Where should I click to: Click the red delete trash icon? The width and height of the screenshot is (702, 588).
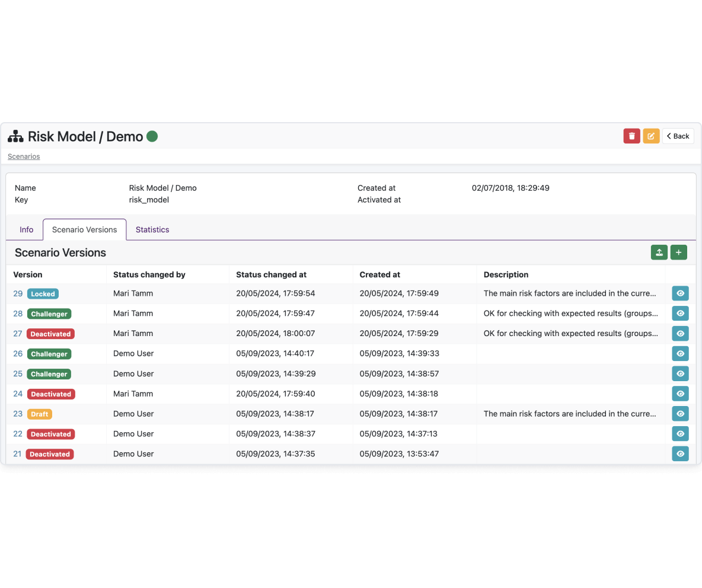coord(631,136)
